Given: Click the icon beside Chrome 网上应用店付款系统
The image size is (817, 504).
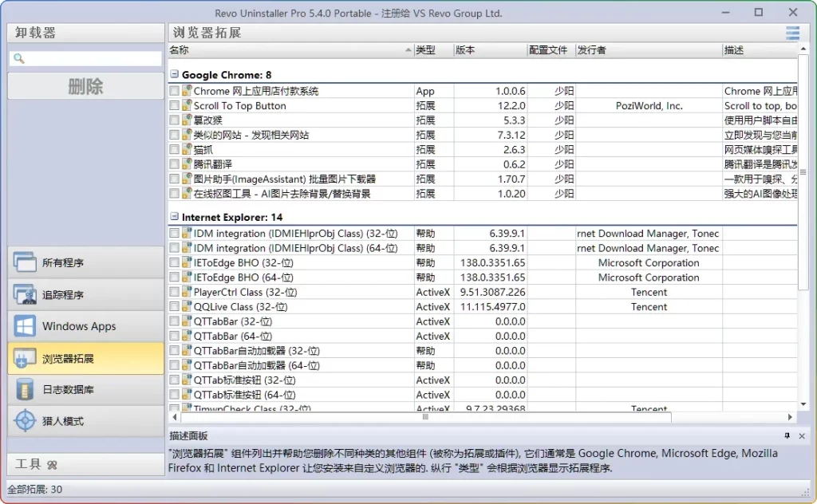Looking at the screenshot, I should pyautogui.click(x=187, y=91).
